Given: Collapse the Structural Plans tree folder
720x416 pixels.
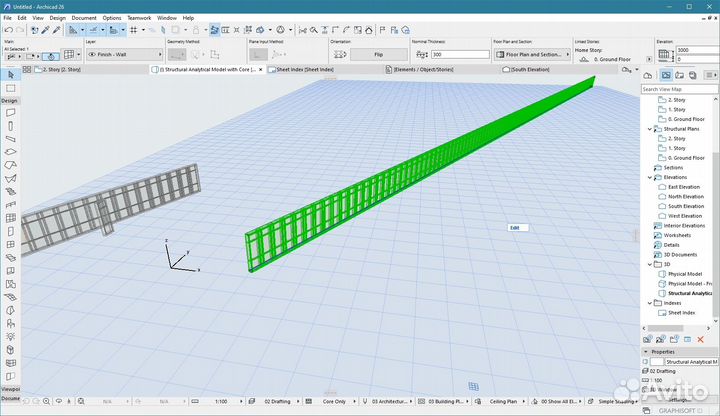Looking at the screenshot, I should [650, 129].
